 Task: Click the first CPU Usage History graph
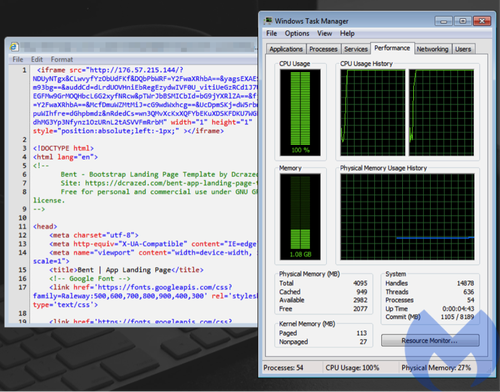[x=373, y=112]
